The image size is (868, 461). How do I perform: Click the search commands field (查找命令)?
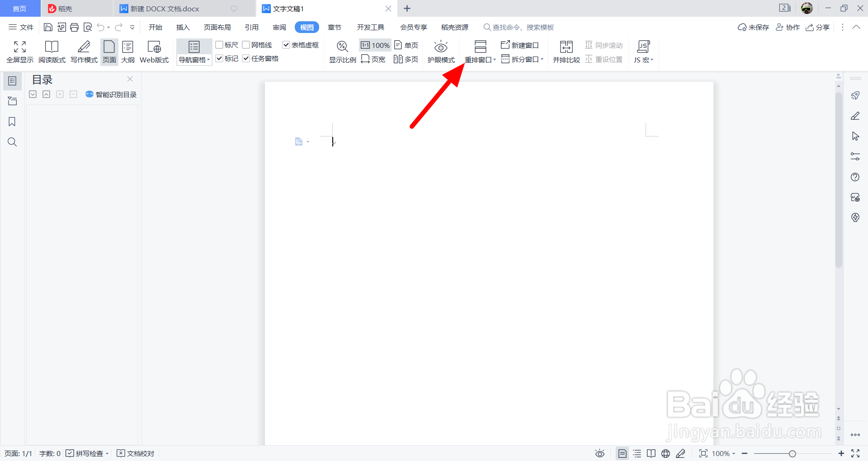point(519,27)
